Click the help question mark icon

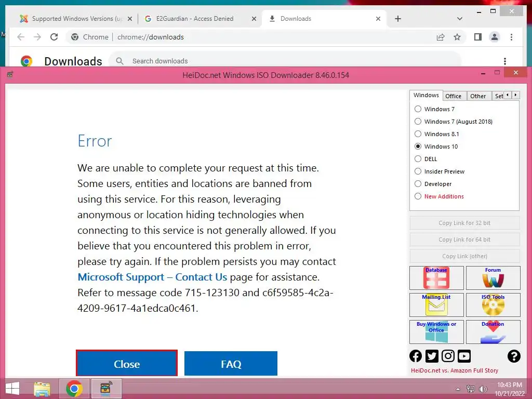point(514,356)
